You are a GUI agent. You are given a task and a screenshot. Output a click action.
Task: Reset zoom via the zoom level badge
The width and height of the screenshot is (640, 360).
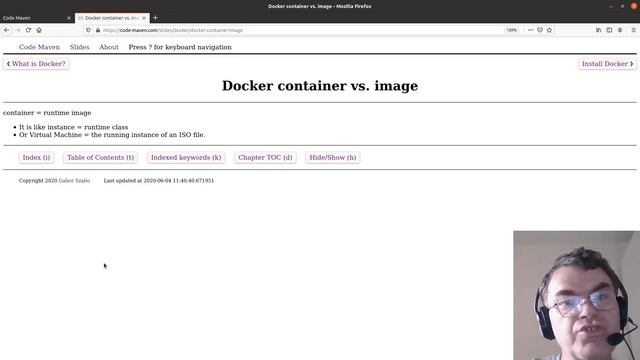tap(511, 30)
